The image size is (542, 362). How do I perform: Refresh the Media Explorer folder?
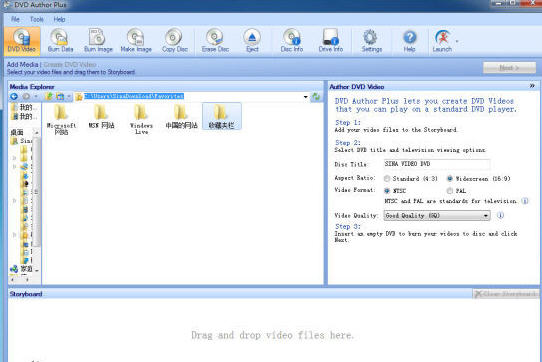coord(316,97)
